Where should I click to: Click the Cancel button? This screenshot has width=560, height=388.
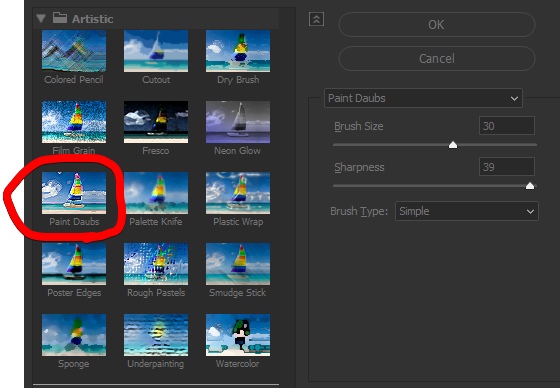pyautogui.click(x=437, y=59)
